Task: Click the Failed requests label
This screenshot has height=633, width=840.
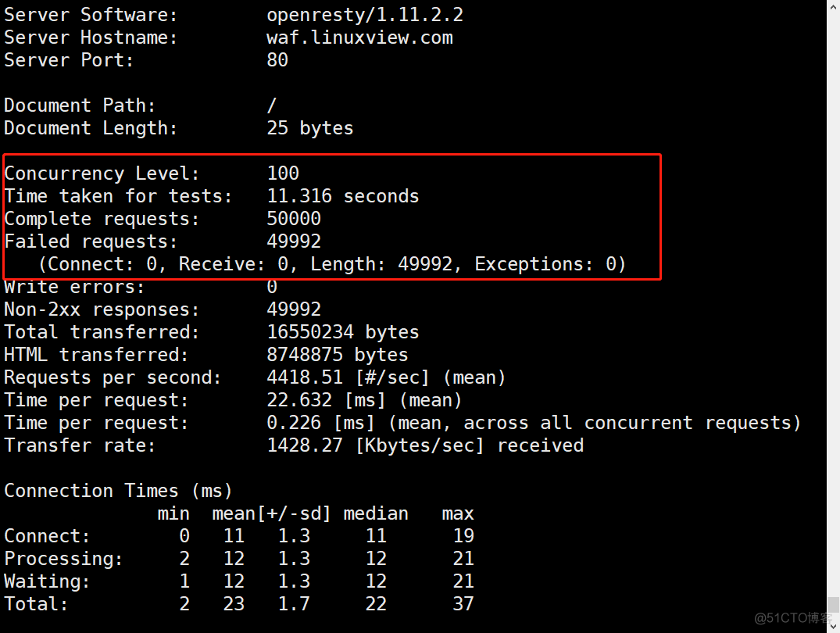Action: point(91,241)
